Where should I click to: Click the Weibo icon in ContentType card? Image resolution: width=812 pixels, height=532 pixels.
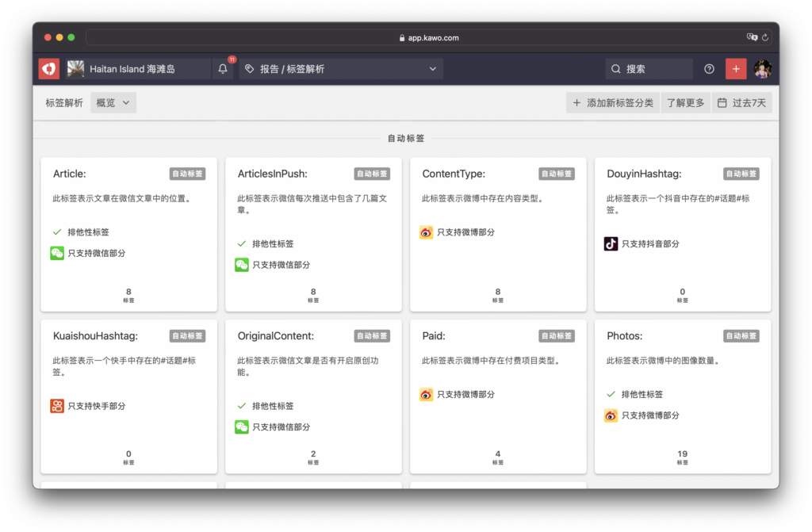(427, 232)
